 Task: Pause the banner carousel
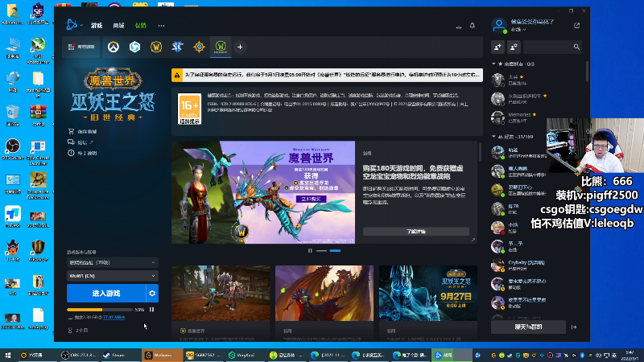(x=310, y=250)
